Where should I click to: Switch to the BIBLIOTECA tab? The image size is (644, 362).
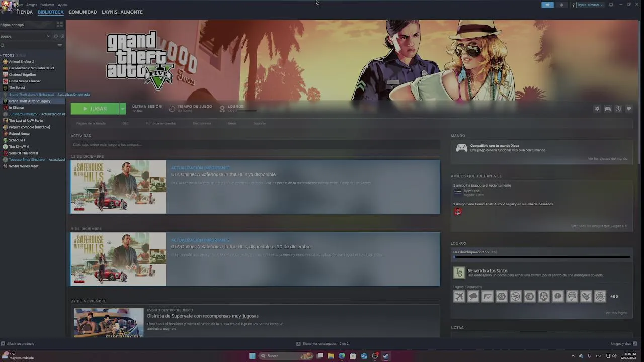pyautogui.click(x=51, y=12)
